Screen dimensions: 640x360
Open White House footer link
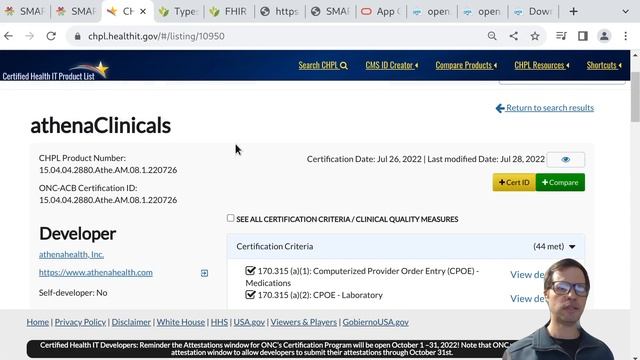181,322
